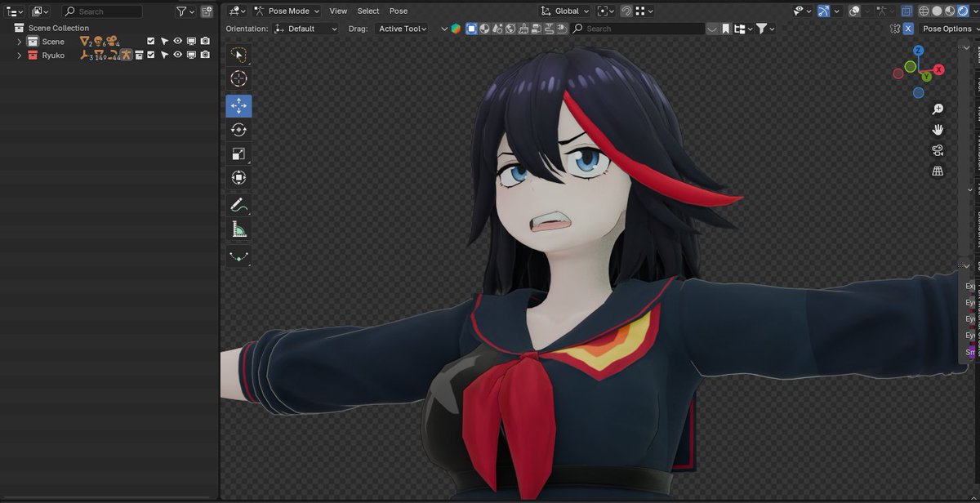Toggle viewport overlays button

[854, 11]
